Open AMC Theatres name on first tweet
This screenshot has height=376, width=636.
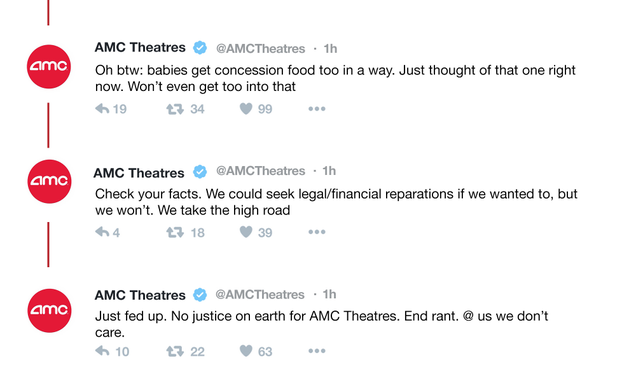[140, 47]
